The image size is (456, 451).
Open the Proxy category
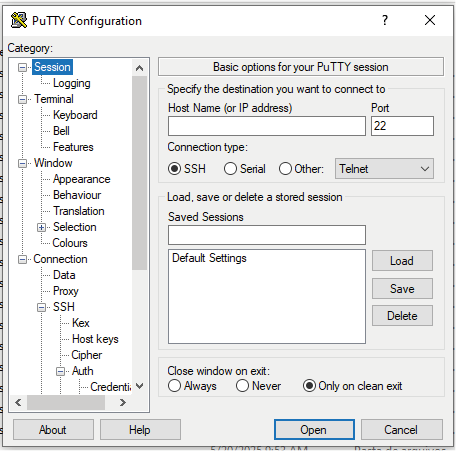click(66, 291)
